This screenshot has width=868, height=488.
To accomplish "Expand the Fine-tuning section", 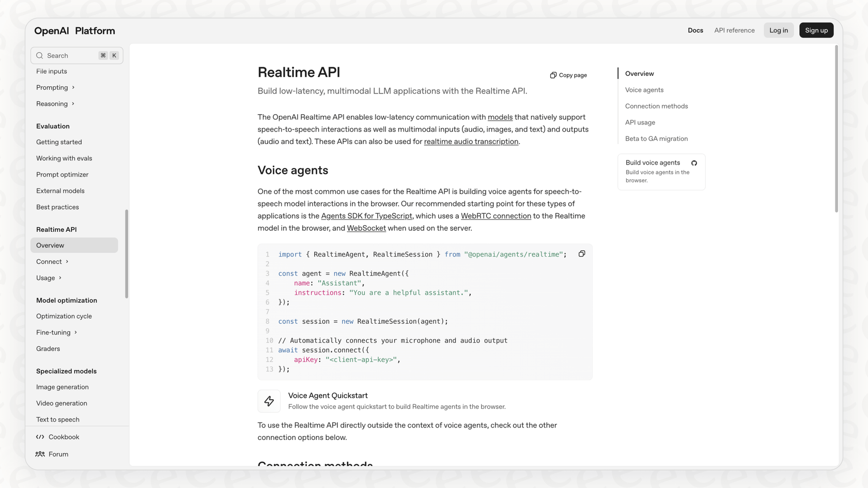I will (x=53, y=332).
